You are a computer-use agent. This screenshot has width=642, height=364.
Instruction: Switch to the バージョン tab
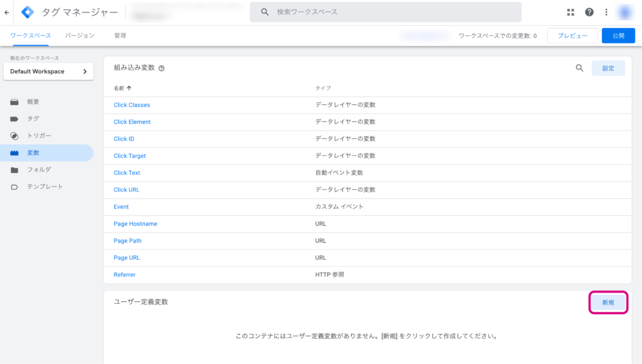click(80, 36)
